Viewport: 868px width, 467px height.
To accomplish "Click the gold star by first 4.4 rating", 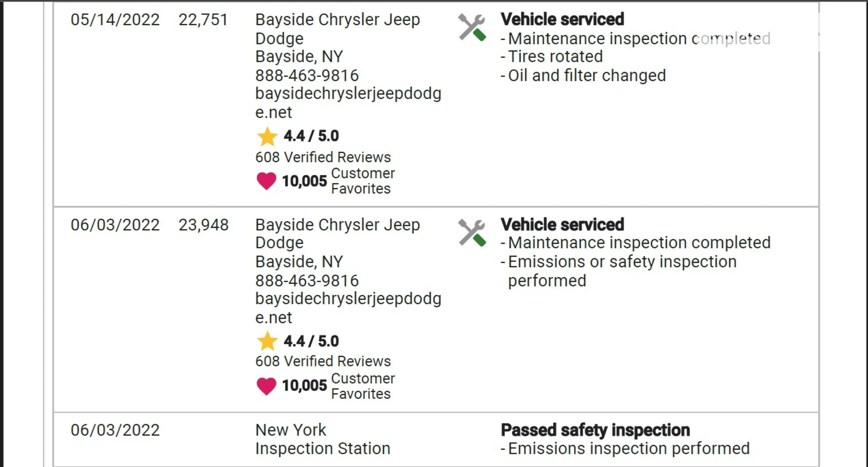I will (x=267, y=137).
